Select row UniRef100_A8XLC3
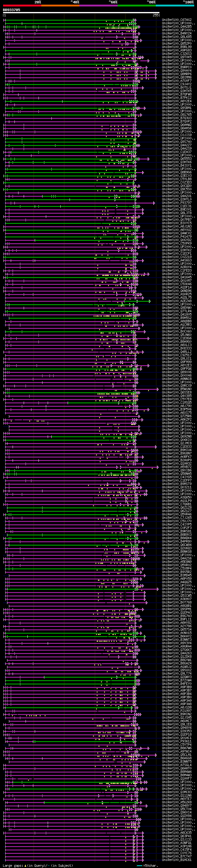197x868 pixels. pyautogui.click(x=177, y=345)
